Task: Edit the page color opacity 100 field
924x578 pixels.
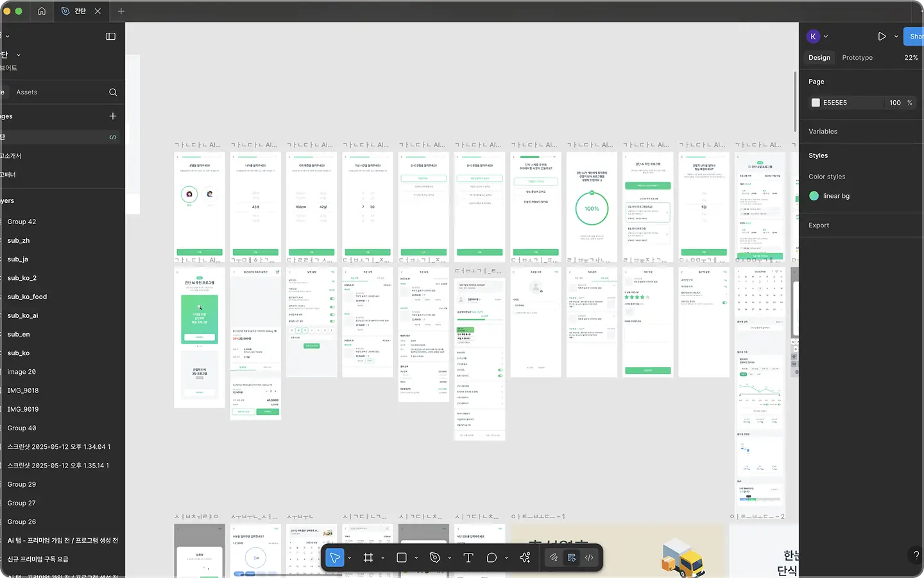Action: pyautogui.click(x=895, y=103)
